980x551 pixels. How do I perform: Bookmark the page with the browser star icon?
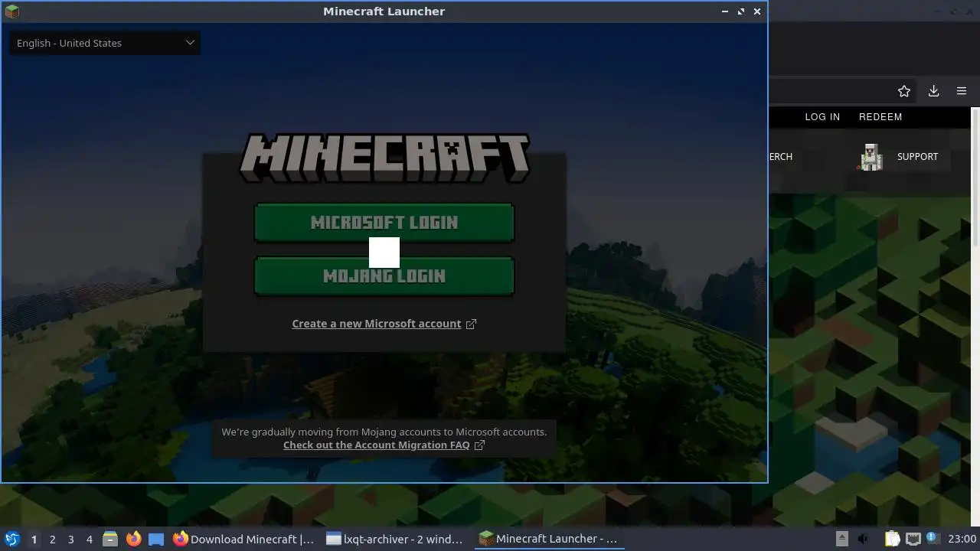pos(904,91)
